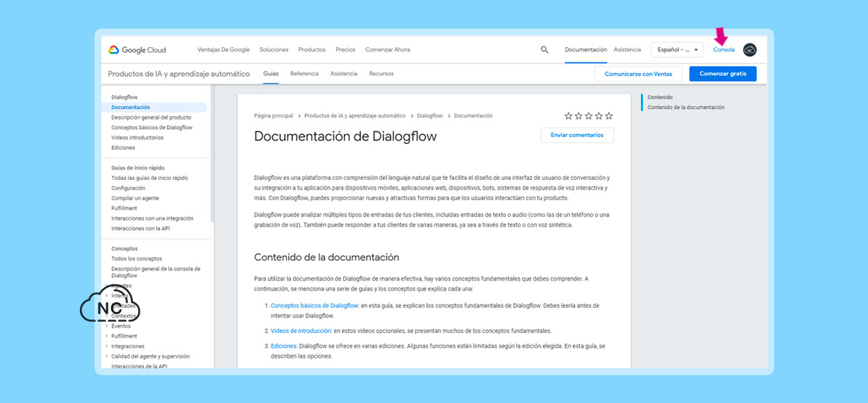Click the Consola link

coord(724,50)
